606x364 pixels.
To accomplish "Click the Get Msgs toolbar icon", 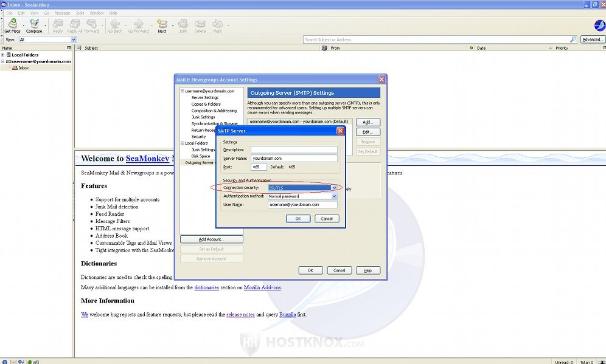I will [x=13, y=24].
